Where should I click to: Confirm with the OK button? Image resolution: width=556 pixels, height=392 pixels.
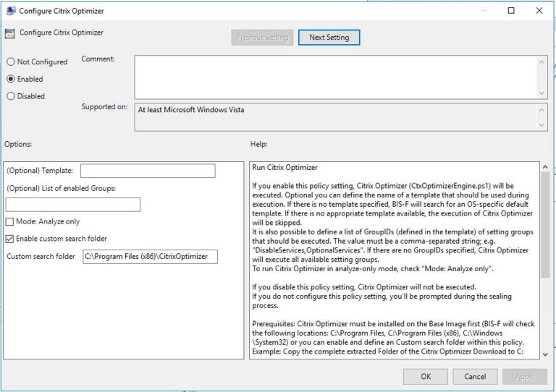426,376
